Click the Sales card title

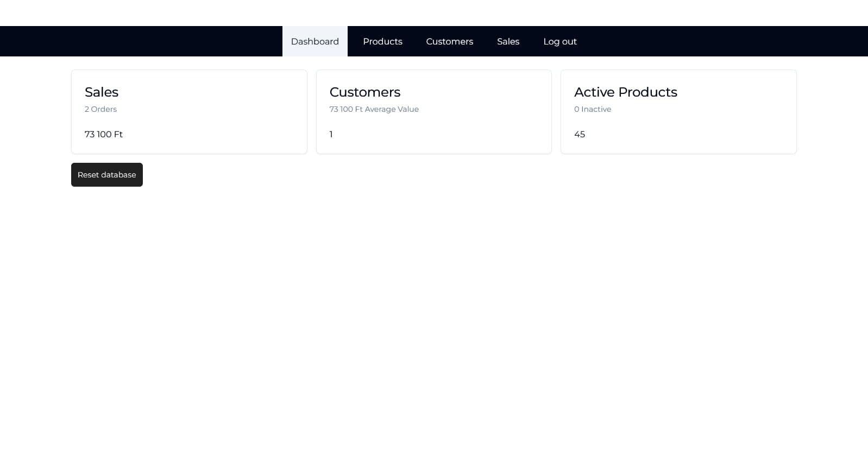[x=102, y=92]
